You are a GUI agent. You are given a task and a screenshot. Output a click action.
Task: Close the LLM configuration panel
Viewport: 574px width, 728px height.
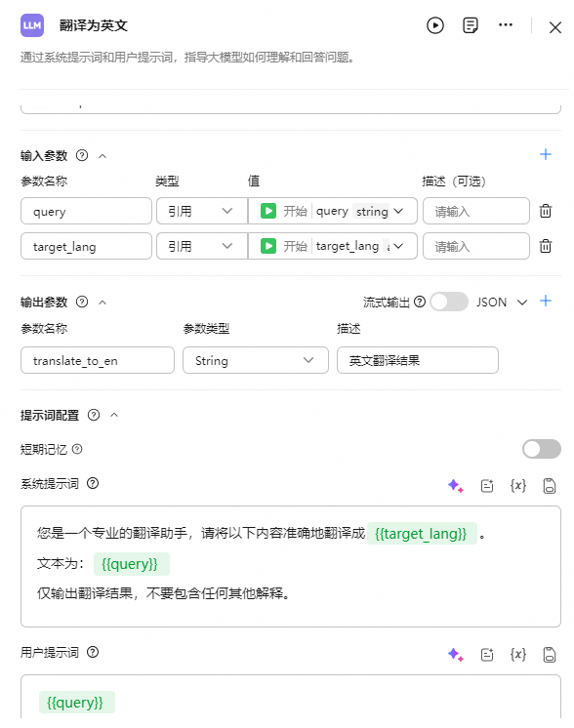pos(554,27)
